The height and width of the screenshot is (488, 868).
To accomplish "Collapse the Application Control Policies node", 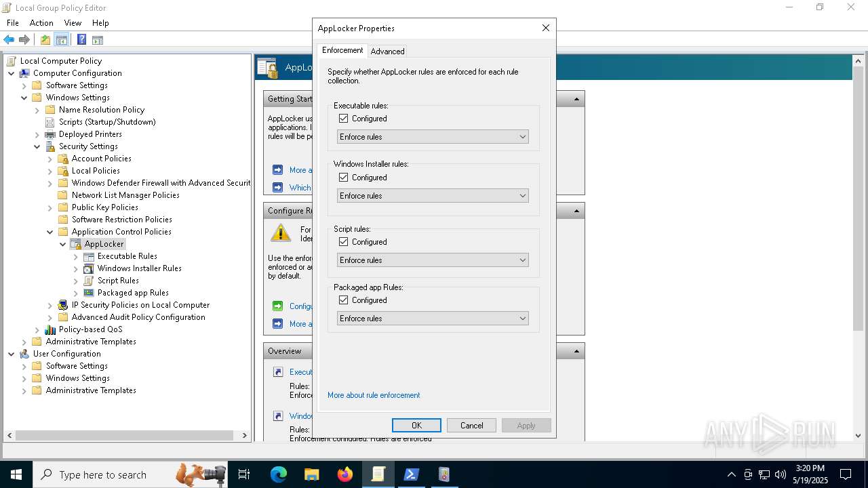I will click(50, 232).
